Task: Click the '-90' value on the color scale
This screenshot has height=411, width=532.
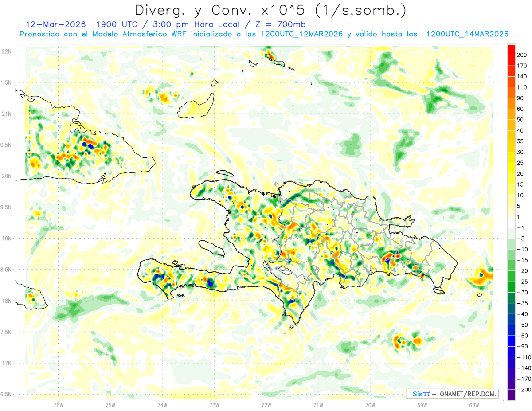Action: point(523,347)
